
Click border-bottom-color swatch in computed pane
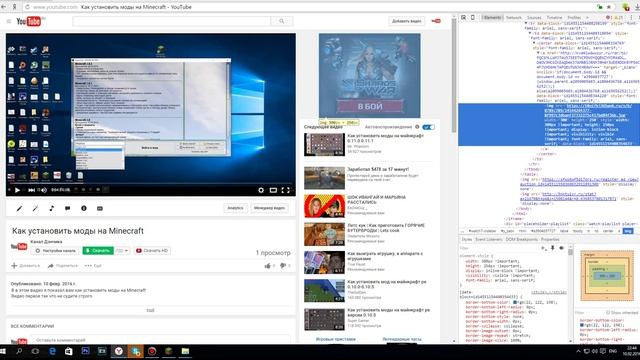pos(582,325)
